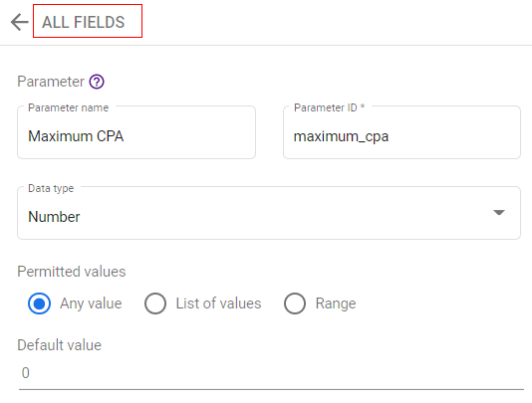Choose the List of values radio button
532x403 pixels.
155,303
